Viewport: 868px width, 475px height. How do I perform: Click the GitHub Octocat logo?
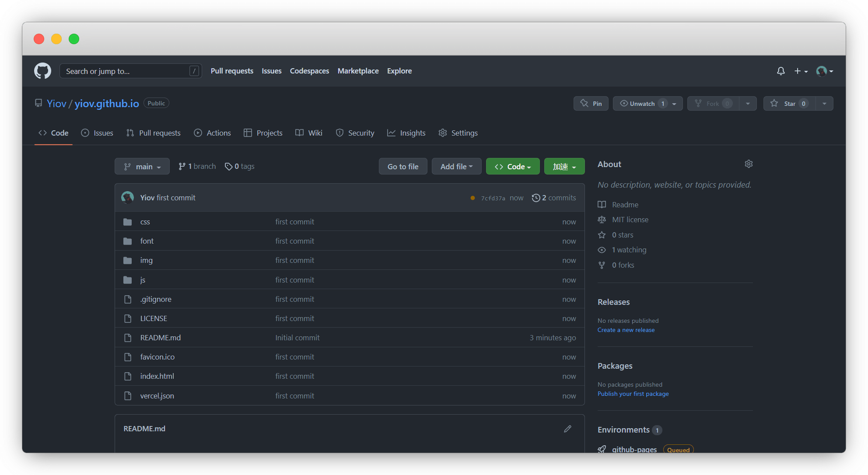42,71
